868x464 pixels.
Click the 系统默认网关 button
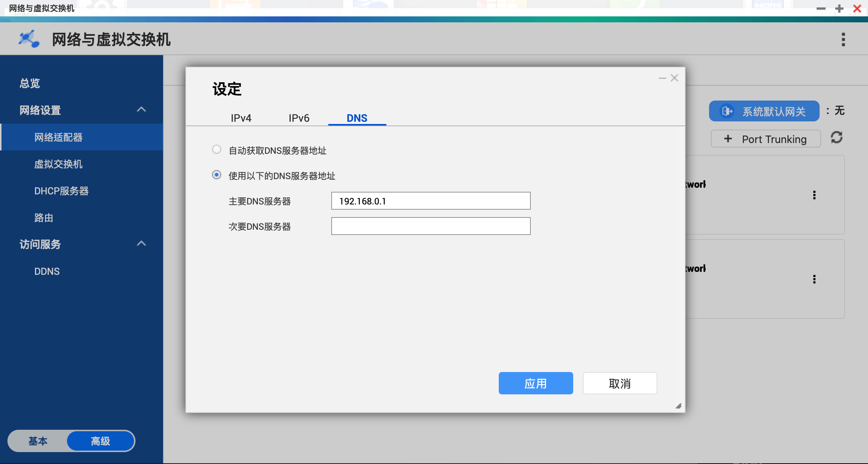tap(764, 111)
